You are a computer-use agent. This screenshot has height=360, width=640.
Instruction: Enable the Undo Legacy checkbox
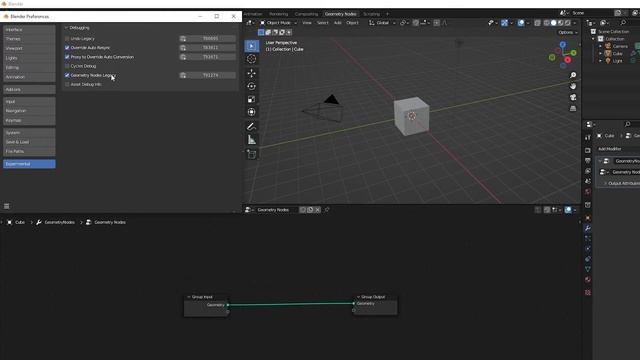coord(67,39)
